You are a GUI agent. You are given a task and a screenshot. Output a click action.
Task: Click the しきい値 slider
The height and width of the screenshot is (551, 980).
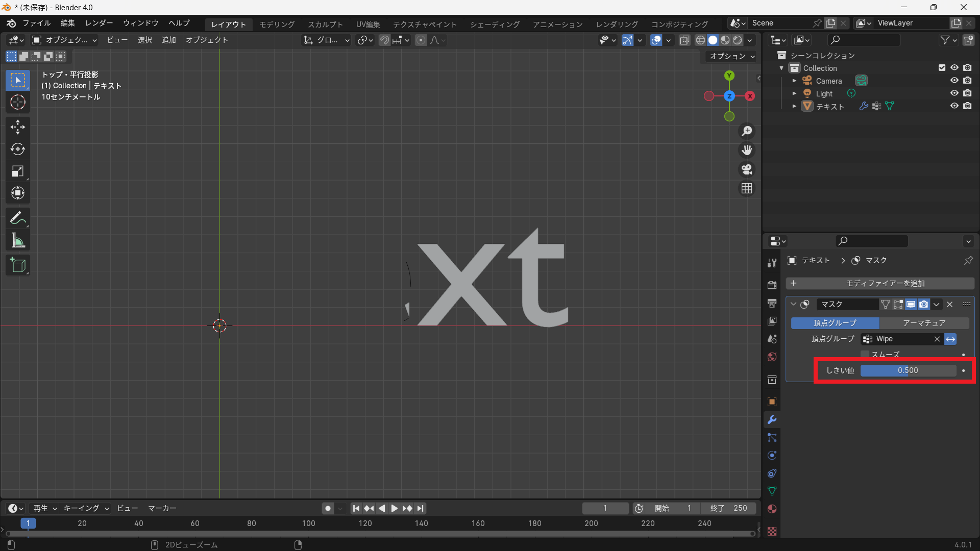coord(908,370)
